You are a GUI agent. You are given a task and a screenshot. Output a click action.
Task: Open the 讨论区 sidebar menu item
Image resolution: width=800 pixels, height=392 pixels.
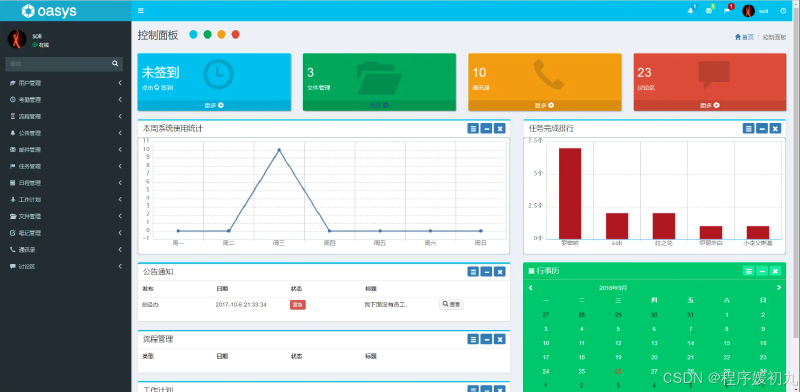click(65, 266)
